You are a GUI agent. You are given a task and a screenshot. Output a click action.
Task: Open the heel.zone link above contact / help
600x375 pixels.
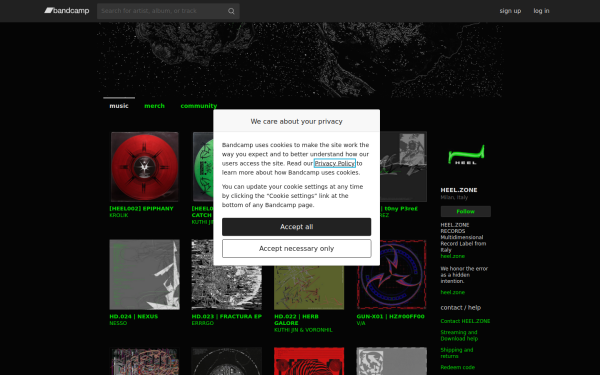pos(452,292)
